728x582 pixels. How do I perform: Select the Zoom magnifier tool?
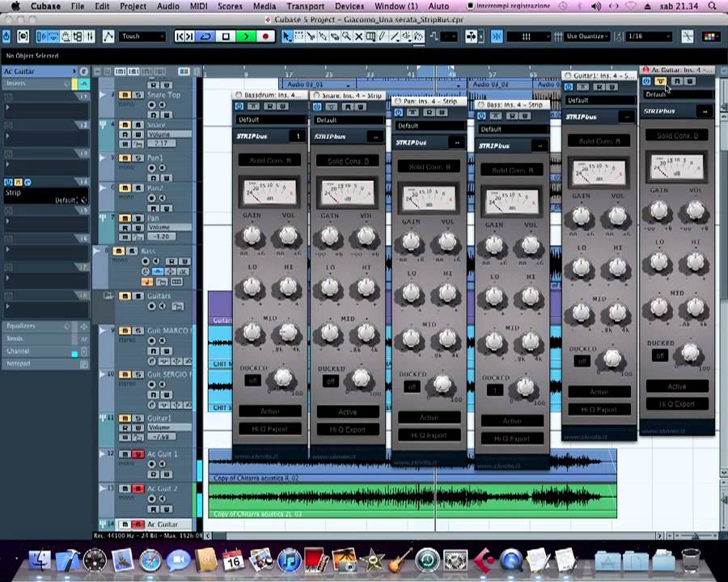click(x=346, y=36)
